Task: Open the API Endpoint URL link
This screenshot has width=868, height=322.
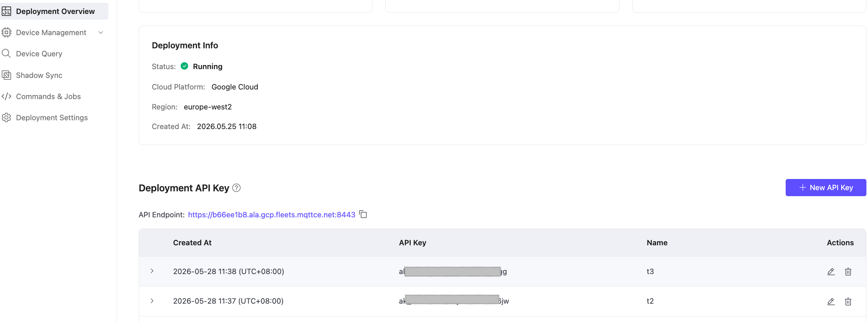Action: (x=272, y=215)
